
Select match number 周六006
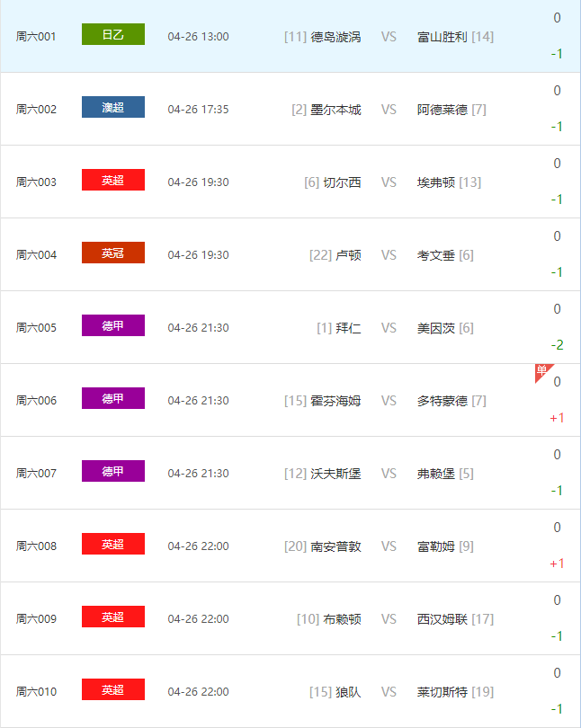pos(36,401)
